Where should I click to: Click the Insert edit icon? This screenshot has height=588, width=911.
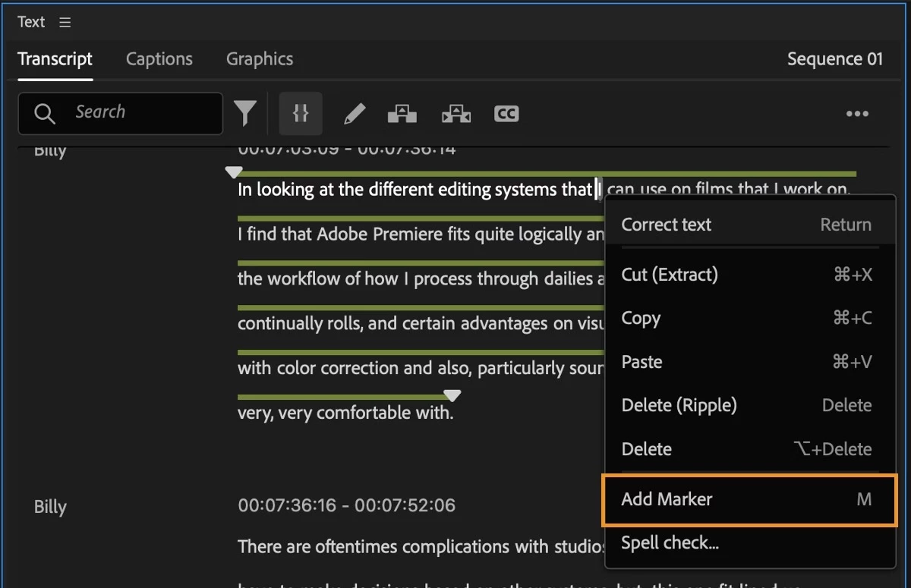(402, 115)
